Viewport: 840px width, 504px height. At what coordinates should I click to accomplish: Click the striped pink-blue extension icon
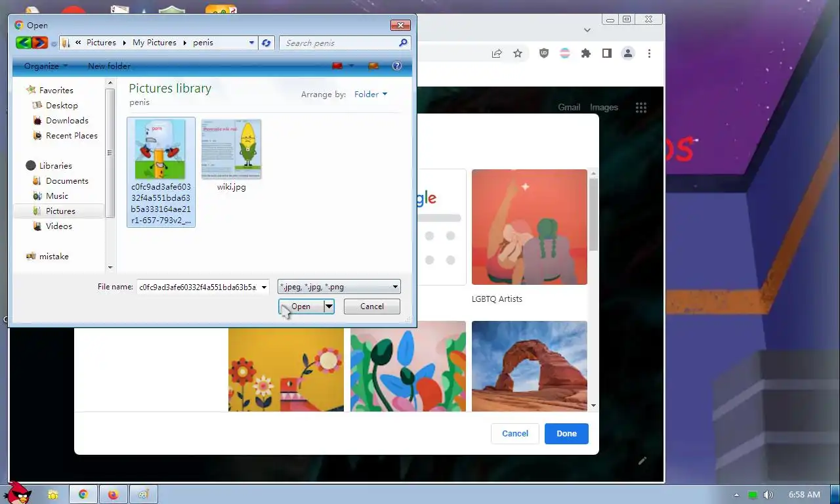(565, 54)
